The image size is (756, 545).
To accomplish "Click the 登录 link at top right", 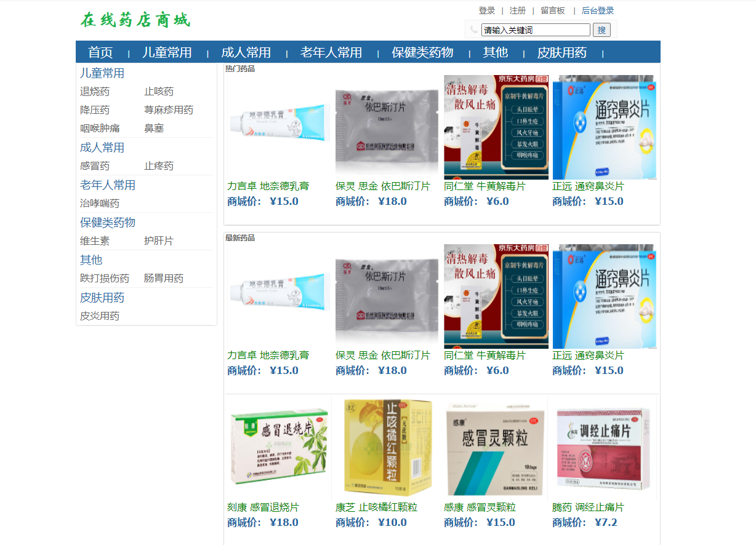I will point(486,10).
